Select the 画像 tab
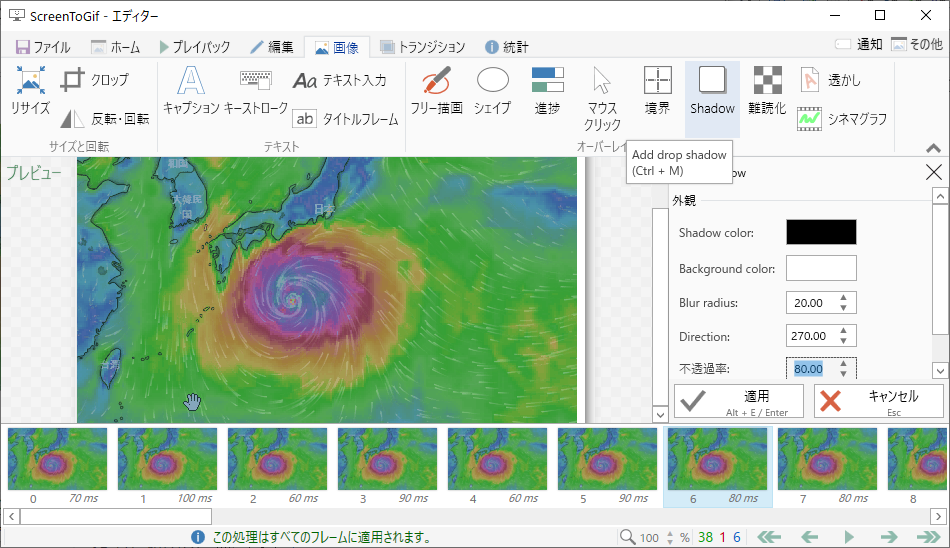 (x=337, y=47)
